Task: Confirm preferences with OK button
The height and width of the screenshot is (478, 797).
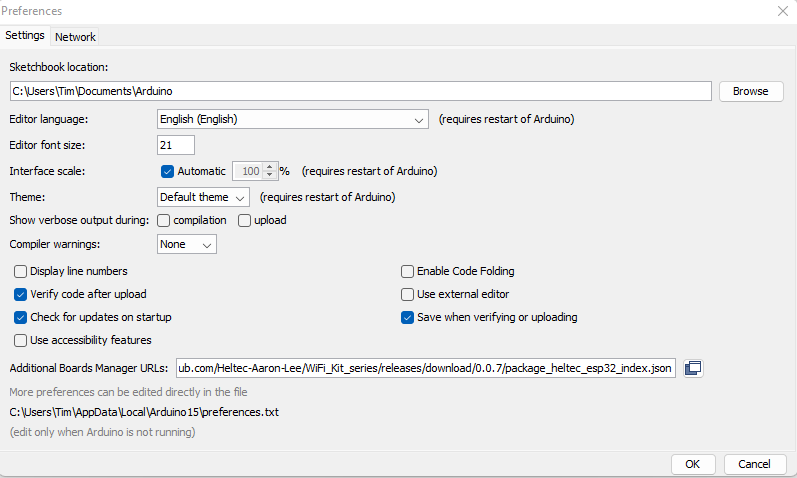Action: tap(693, 464)
